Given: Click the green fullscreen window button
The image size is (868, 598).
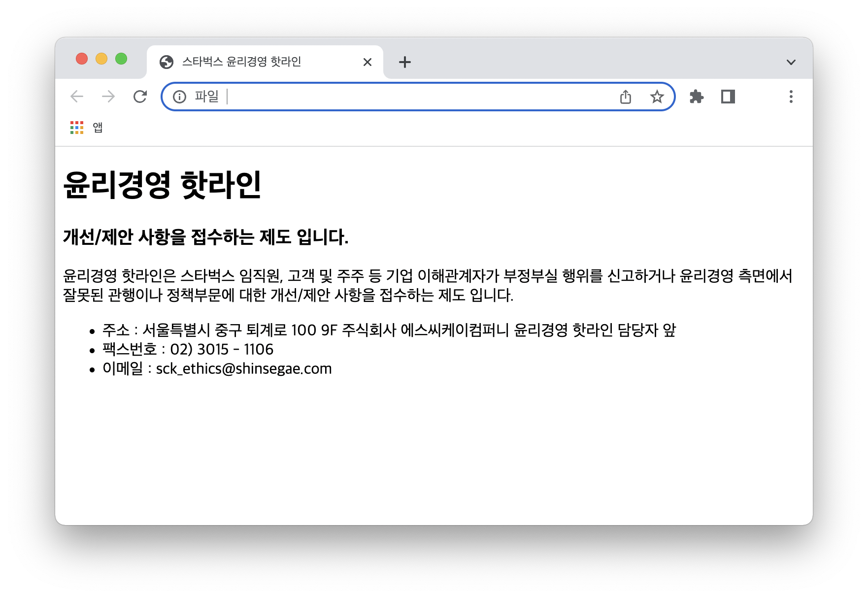Looking at the screenshot, I should (x=121, y=59).
